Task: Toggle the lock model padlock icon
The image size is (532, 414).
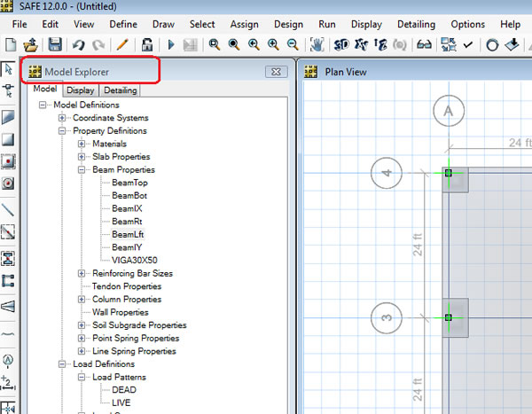Action: pos(146,43)
